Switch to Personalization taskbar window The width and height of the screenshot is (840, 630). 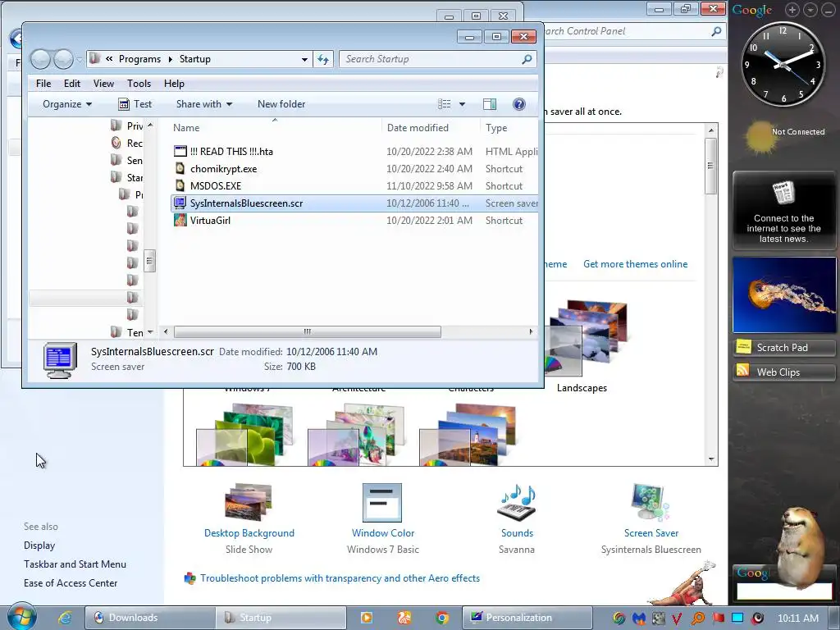click(527, 618)
